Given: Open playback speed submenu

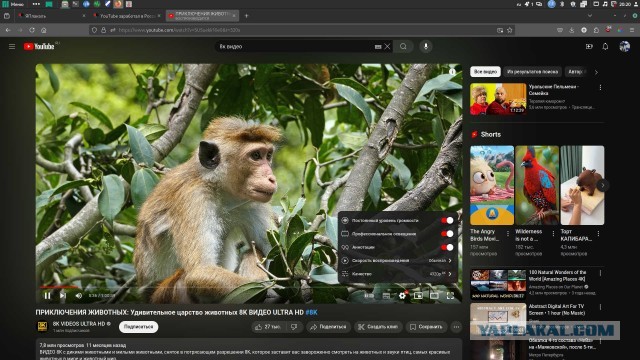Looking at the screenshot, I should click(397, 260).
